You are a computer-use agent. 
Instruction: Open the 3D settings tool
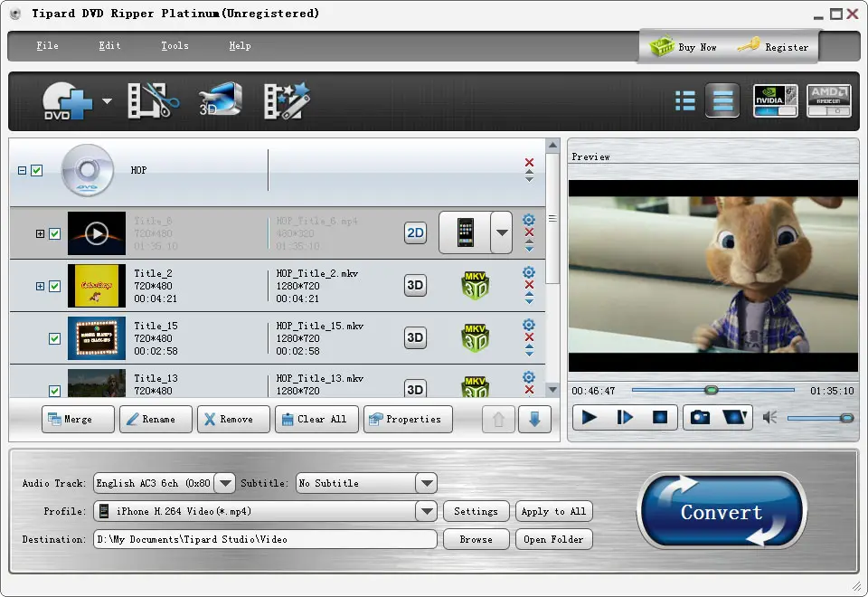click(221, 99)
